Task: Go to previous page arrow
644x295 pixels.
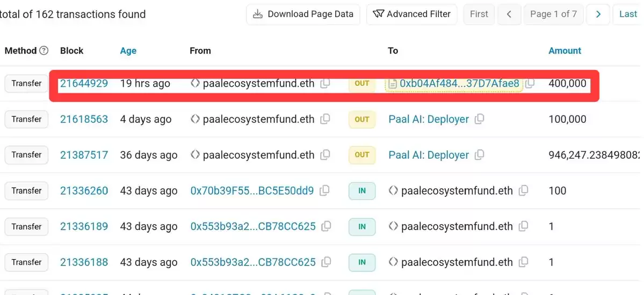Action: point(509,14)
